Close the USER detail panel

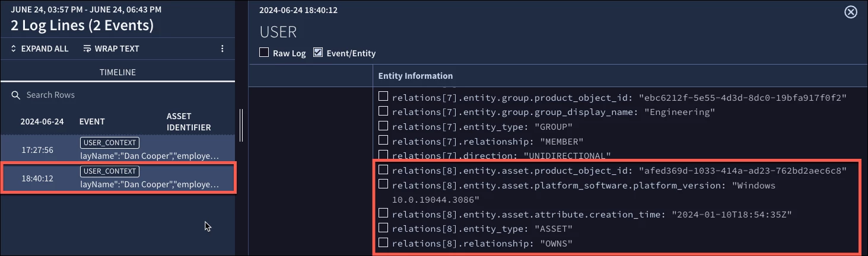850,12
